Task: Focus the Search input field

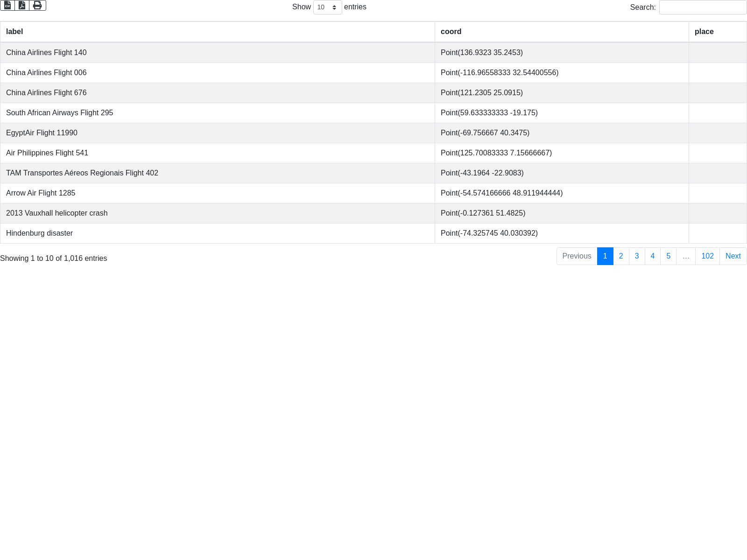Action: pos(703,7)
